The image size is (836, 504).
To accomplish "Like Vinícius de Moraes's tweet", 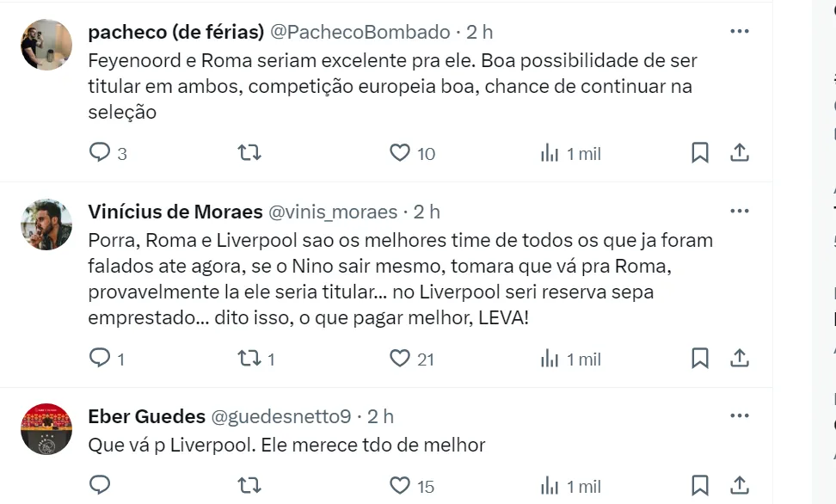I will [400, 359].
